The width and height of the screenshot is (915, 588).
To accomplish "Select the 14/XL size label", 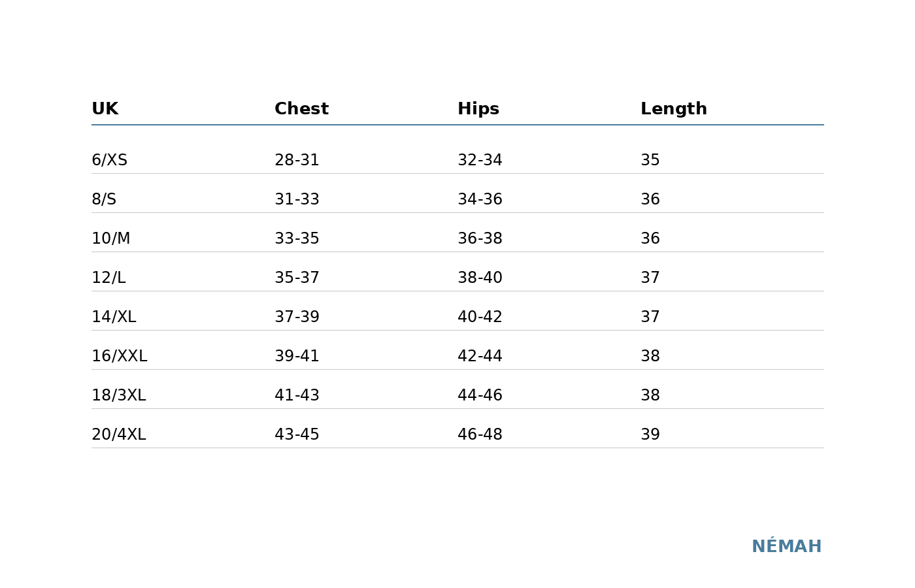I will click(x=114, y=317).
